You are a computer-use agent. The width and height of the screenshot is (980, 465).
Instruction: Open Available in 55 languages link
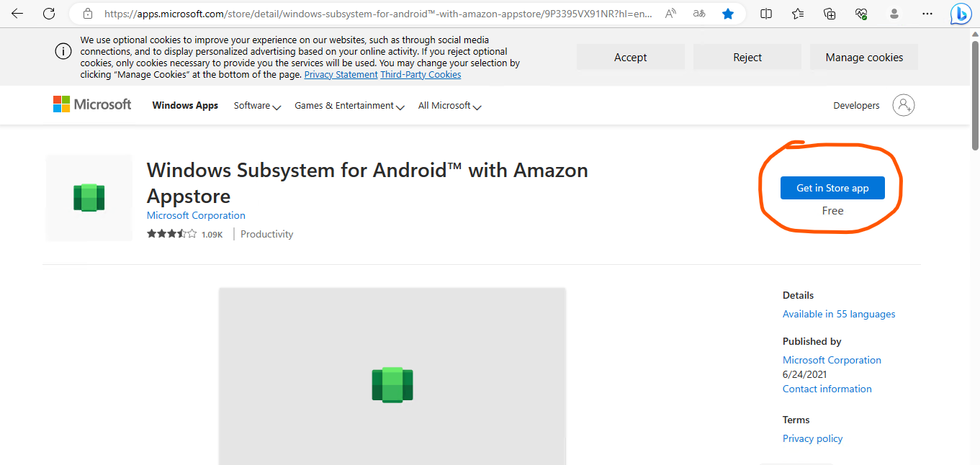pos(839,314)
